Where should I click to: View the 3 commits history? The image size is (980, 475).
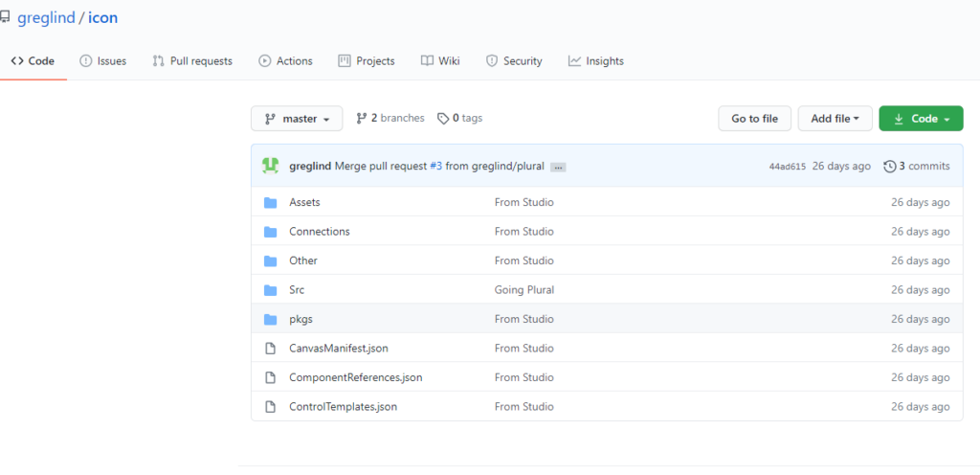click(x=917, y=167)
